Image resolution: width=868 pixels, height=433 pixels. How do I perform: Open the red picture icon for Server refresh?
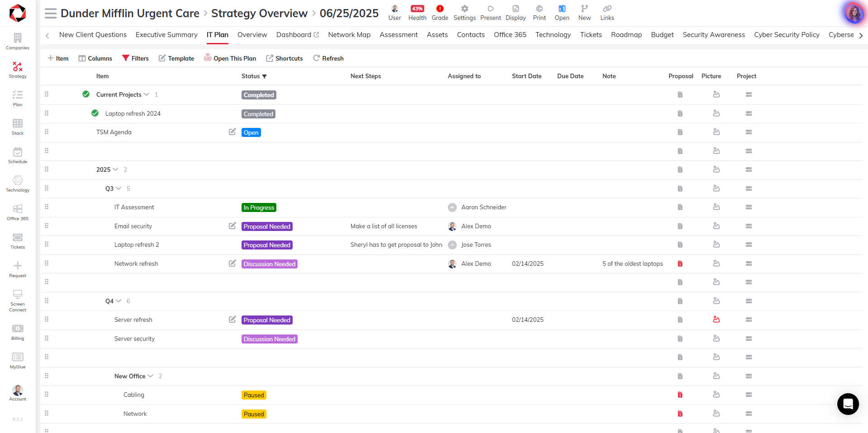tap(716, 320)
